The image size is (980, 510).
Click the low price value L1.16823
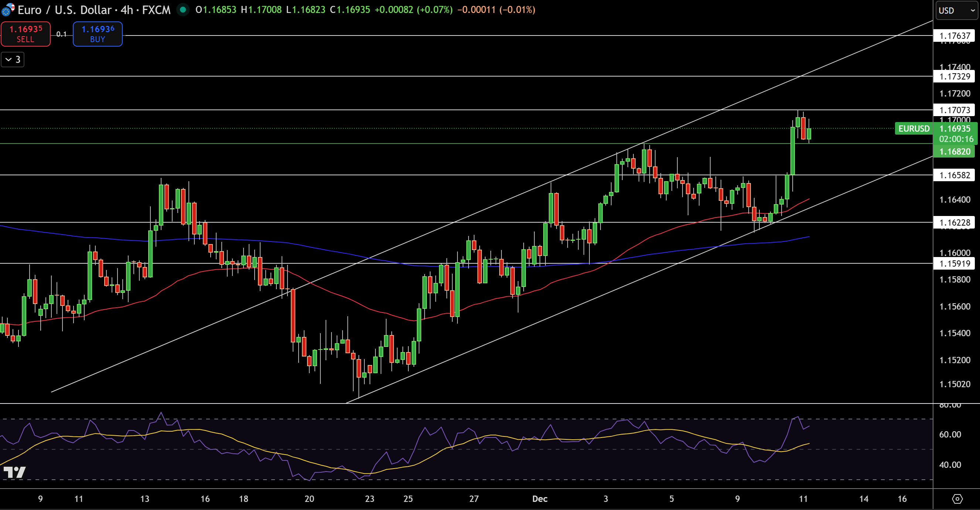[x=306, y=10]
